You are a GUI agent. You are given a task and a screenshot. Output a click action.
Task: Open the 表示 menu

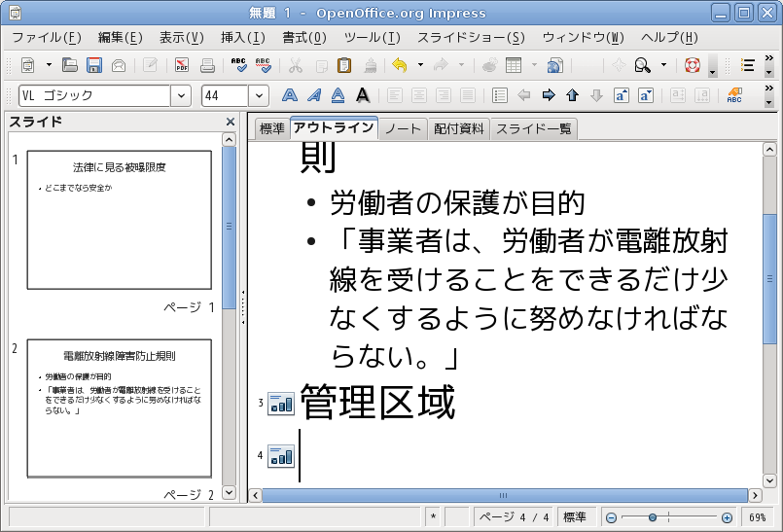182,38
